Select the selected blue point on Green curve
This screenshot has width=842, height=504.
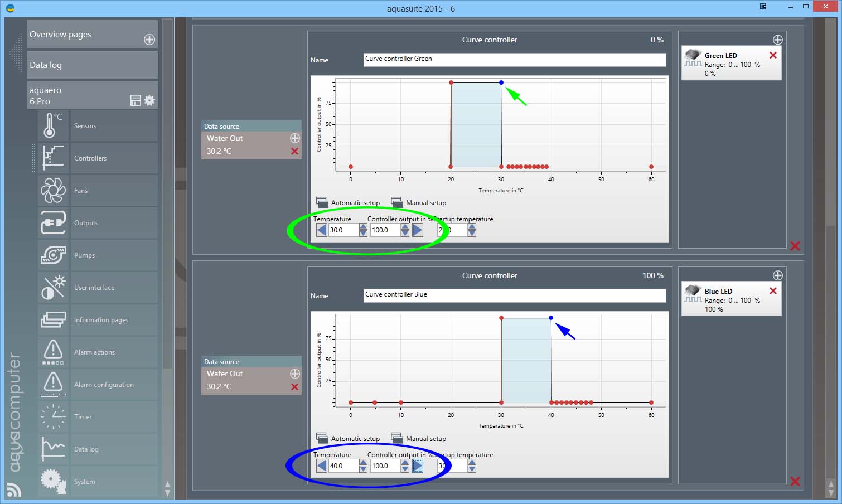501,83
